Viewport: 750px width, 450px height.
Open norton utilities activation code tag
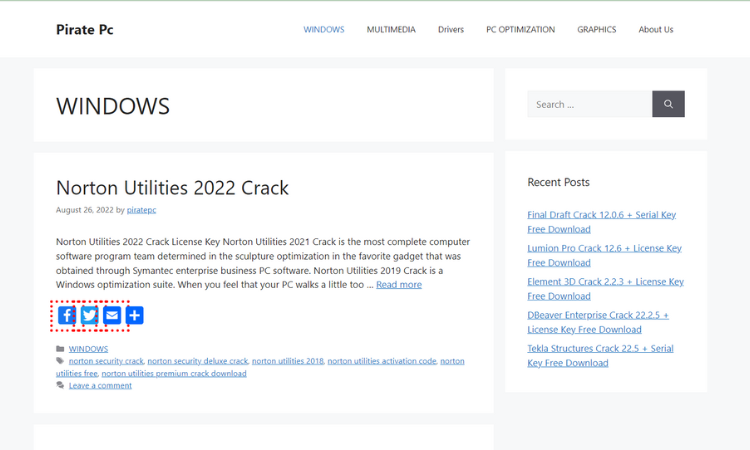[x=382, y=361]
